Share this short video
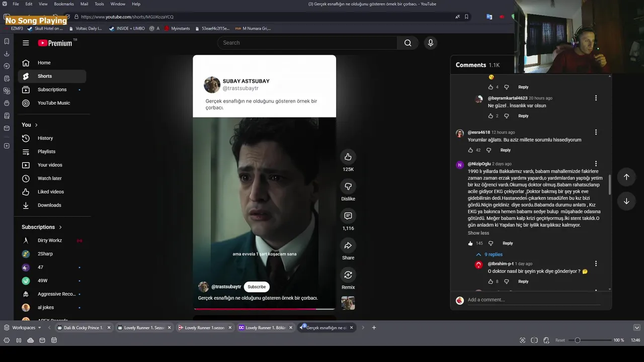Screen dimensions: 644x362 348,245
